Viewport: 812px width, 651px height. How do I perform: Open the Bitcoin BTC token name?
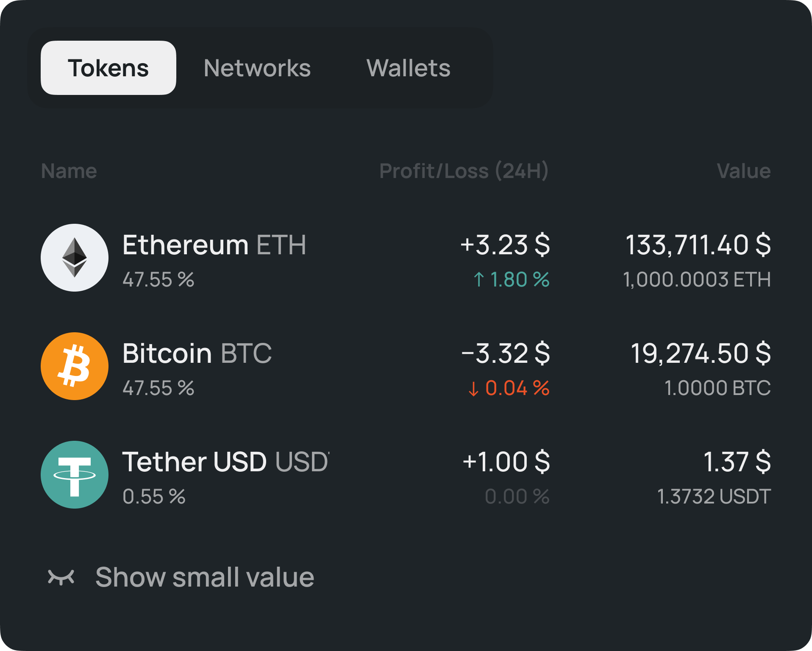tap(197, 353)
